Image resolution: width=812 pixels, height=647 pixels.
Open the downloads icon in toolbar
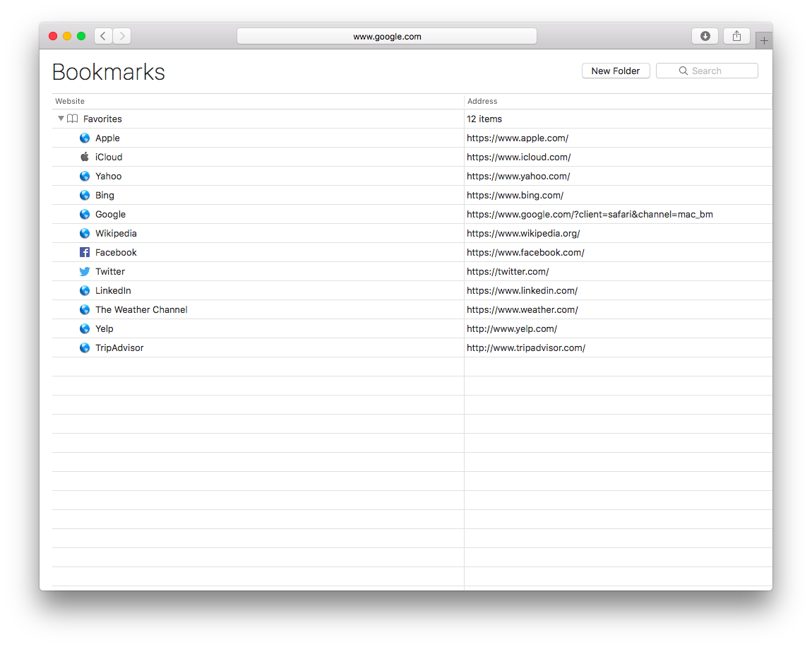pos(705,36)
